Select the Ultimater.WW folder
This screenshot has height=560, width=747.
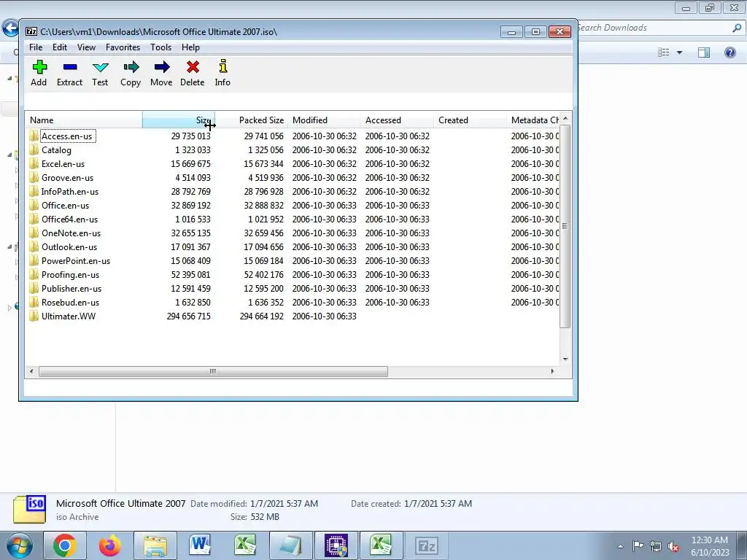(x=69, y=316)
